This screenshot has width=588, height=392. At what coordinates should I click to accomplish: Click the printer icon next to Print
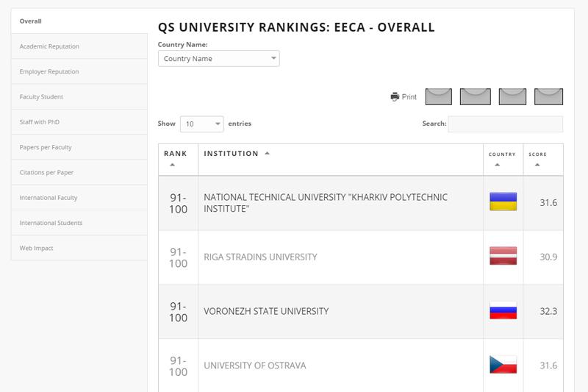coord(395,96)
